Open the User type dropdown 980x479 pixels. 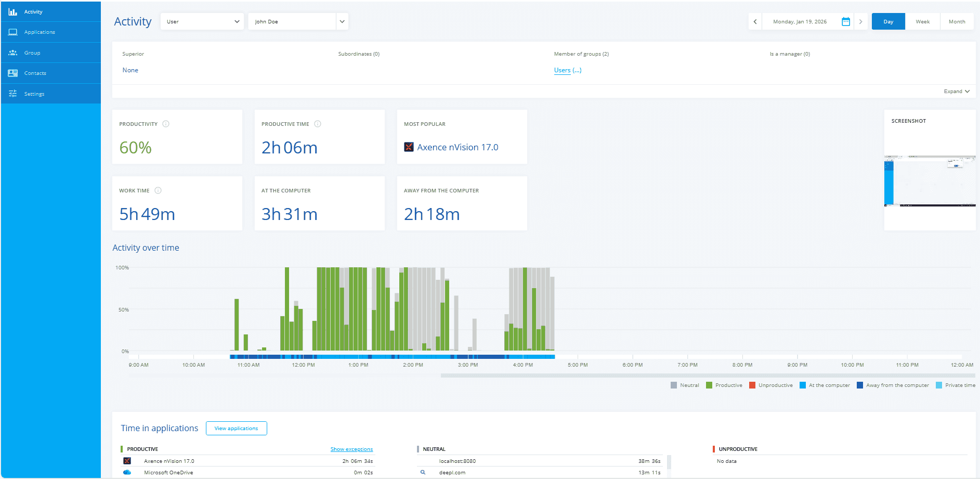202,22
